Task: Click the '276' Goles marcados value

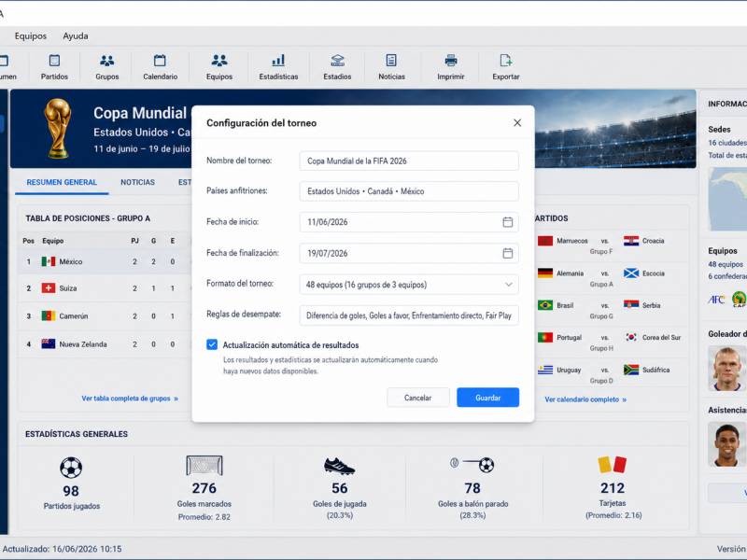Action: [x=204, y=488]
